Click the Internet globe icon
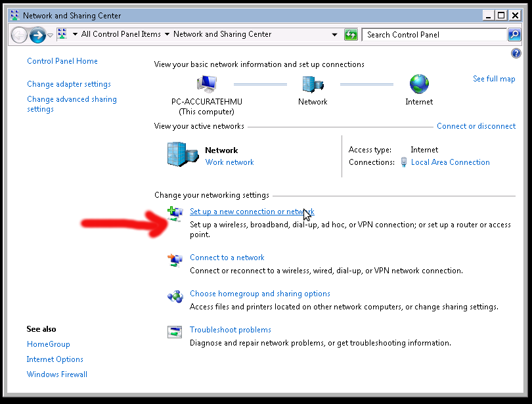Screen dimensions: 532x404 click(x=419, y=84)
